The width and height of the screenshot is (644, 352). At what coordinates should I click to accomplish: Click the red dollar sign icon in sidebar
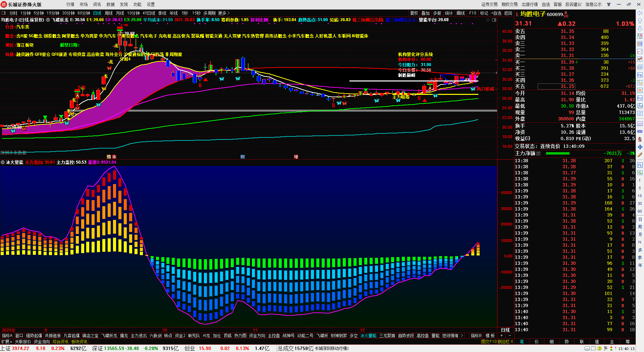pyautogui.click(x=640, y=139)
